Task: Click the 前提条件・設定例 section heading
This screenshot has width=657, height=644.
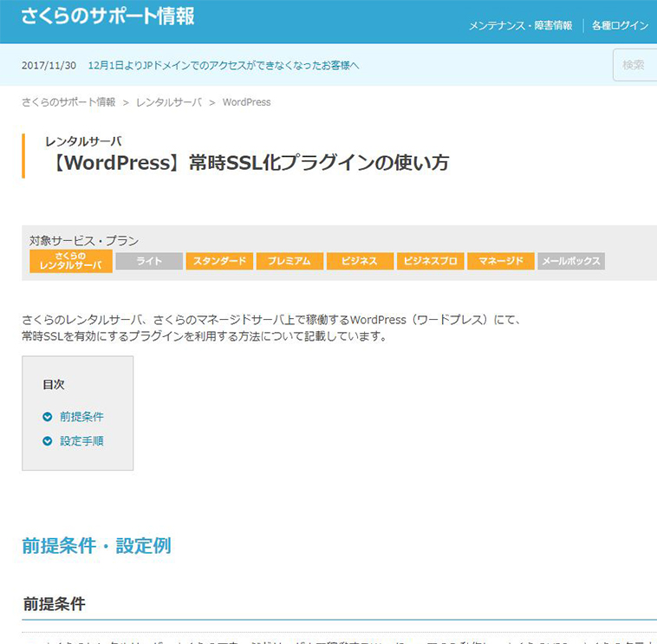Action: [96, 546]
